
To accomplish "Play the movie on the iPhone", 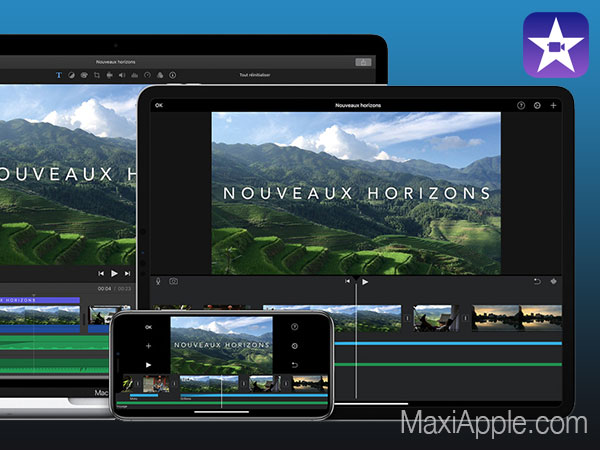I will click(x=148, y=365).
